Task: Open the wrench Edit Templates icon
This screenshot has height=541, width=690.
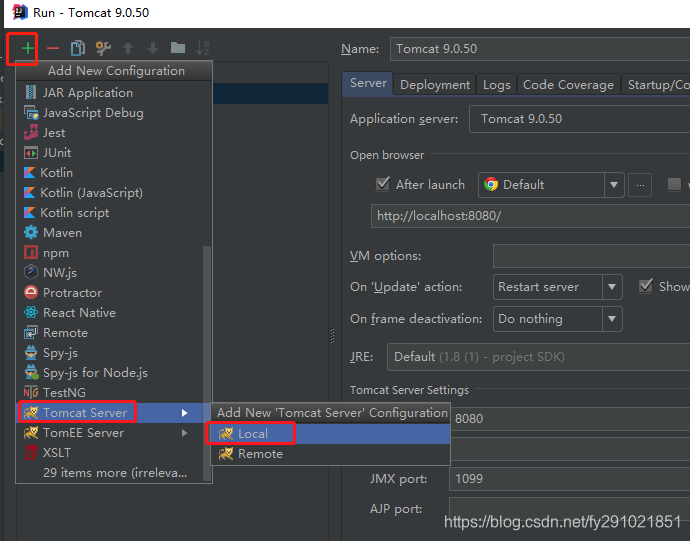Action: [103, 48]
